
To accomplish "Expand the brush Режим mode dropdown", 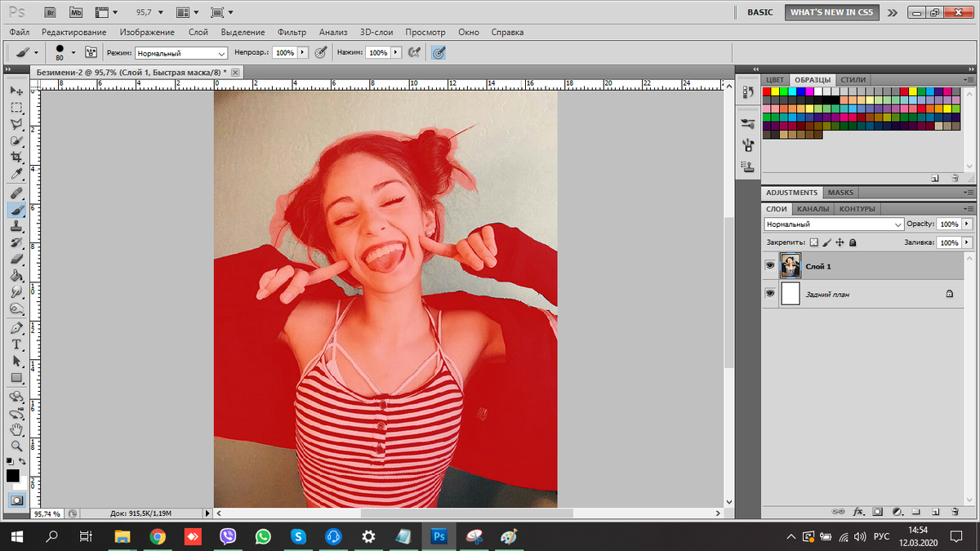I will coord(181,52).
